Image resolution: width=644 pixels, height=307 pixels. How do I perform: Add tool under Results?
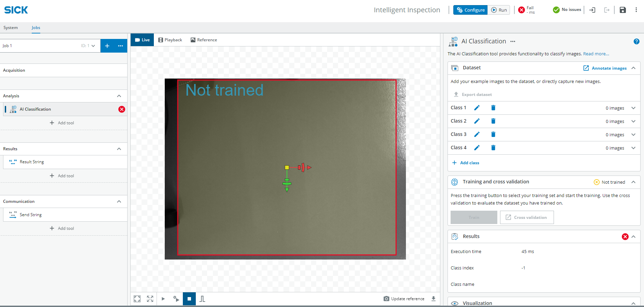(x=62, y=176)
